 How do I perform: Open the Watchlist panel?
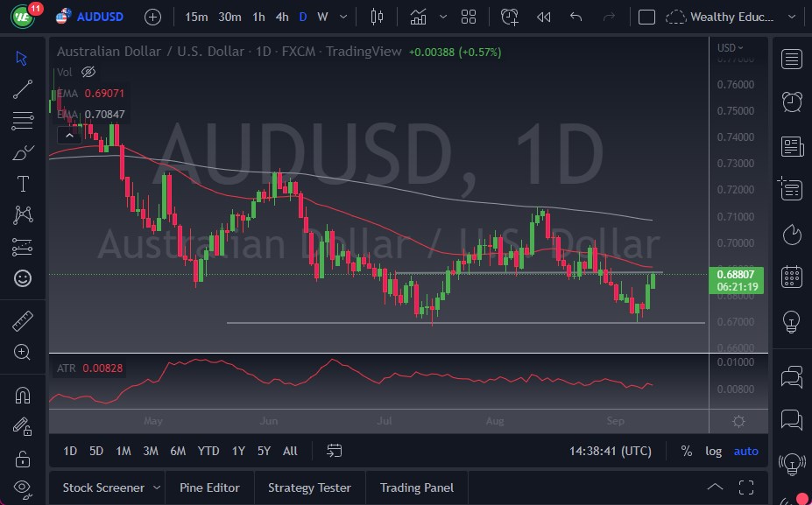[x=791, y=59]
